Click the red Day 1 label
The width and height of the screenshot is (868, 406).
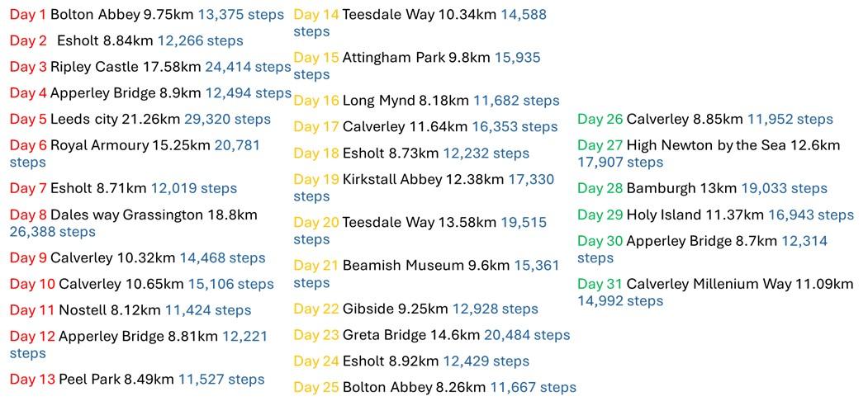(28, 15)
